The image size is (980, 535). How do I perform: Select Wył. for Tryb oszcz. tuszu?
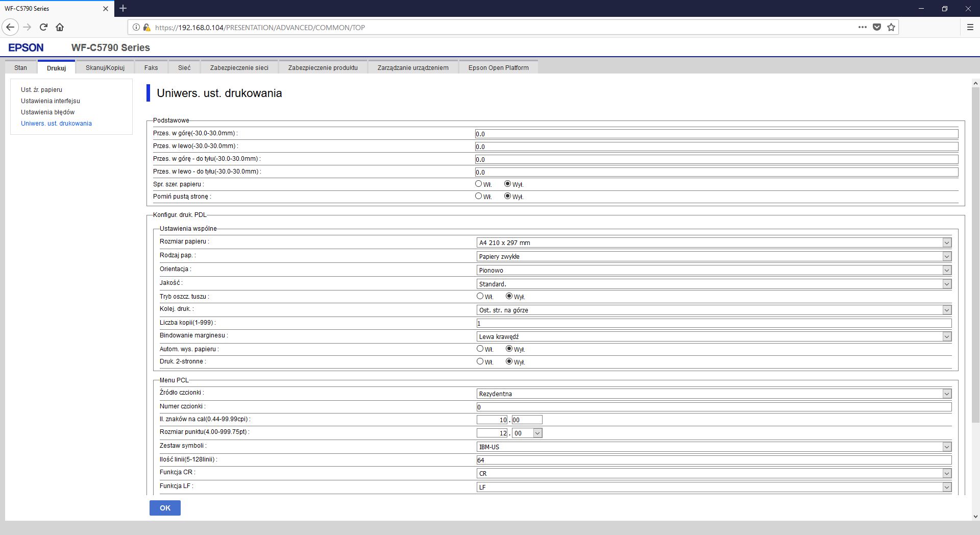coord(509,296)
